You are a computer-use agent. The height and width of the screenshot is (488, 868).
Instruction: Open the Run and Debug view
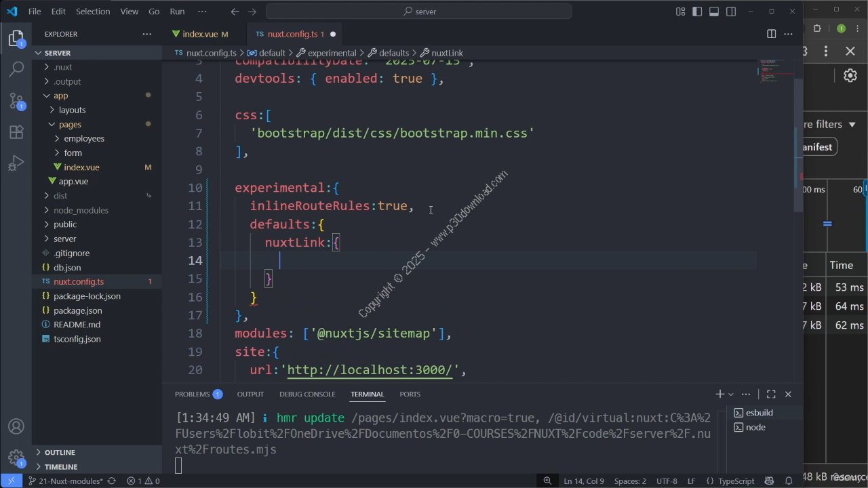click(16, 163)
